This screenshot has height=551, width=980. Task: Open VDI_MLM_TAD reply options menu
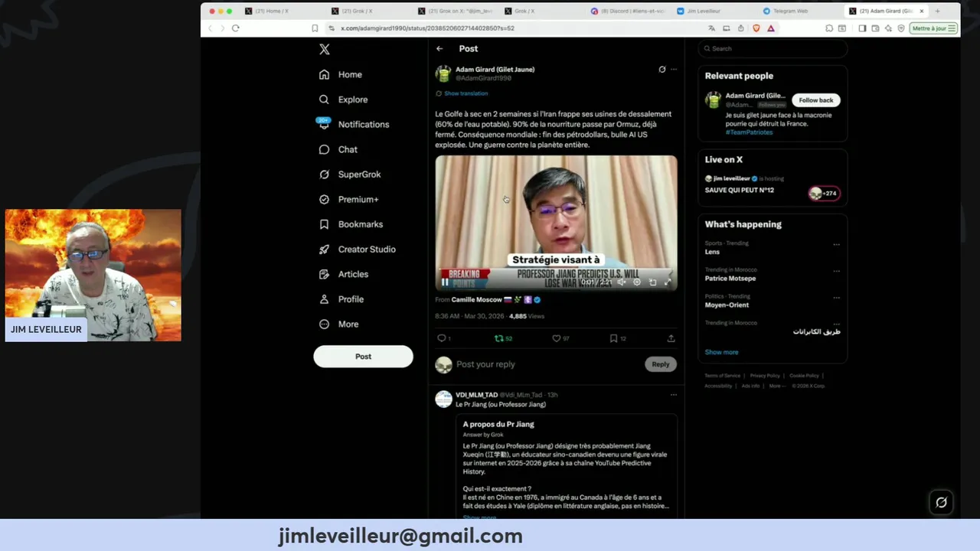674,395
